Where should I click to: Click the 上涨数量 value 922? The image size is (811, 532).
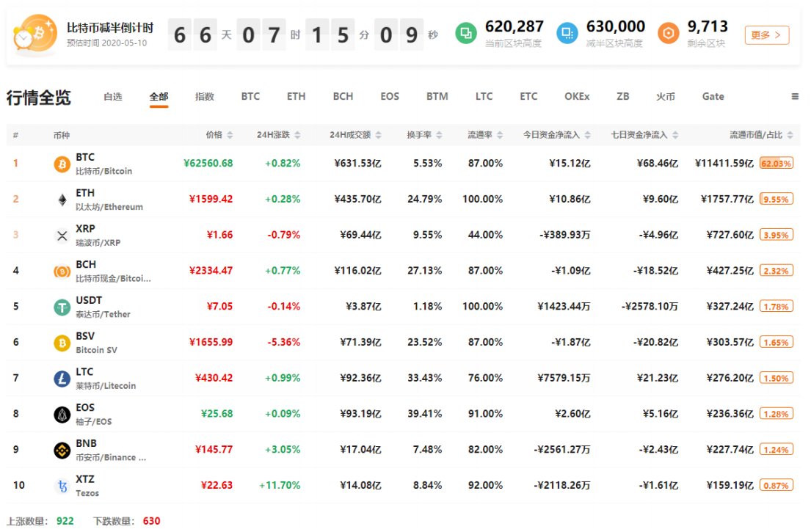(x=65, y=521)
